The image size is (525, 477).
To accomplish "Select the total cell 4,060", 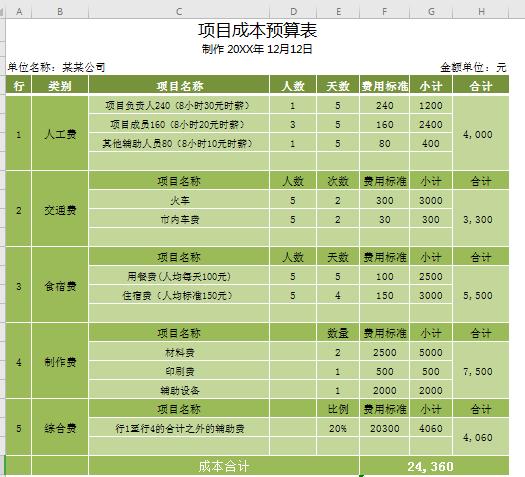I will tap(481, 437).
